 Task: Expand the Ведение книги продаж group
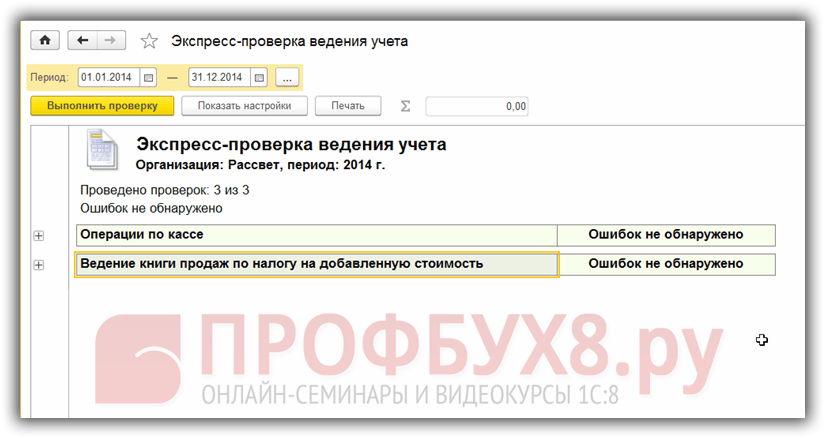[x=39, y=265]
